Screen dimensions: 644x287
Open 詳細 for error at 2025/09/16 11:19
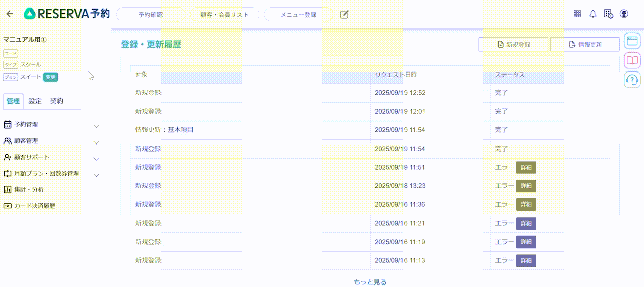pos(526,242)
